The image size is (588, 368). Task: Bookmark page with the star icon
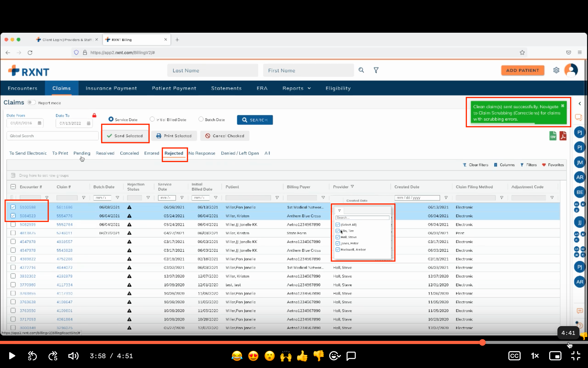pyautogui.click(x=522, y=52)
